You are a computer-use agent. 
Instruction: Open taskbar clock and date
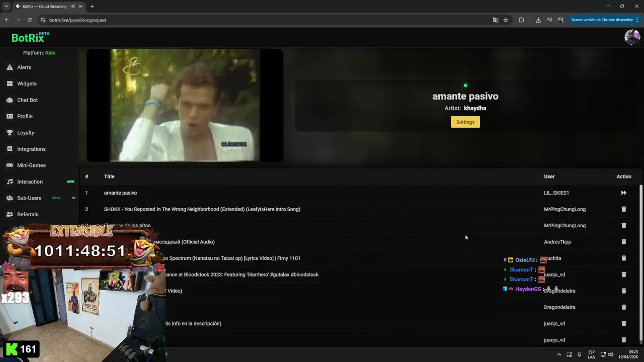tap(628, 354)
